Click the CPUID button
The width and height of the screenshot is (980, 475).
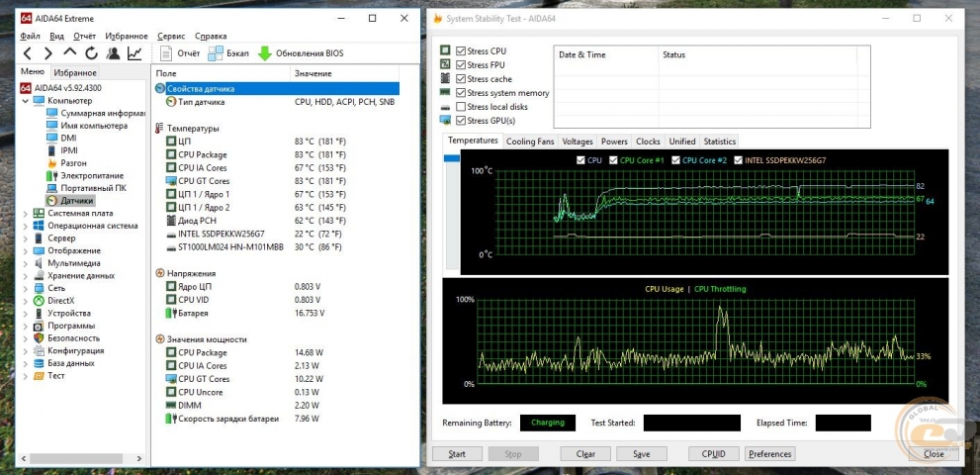(713, 453)
